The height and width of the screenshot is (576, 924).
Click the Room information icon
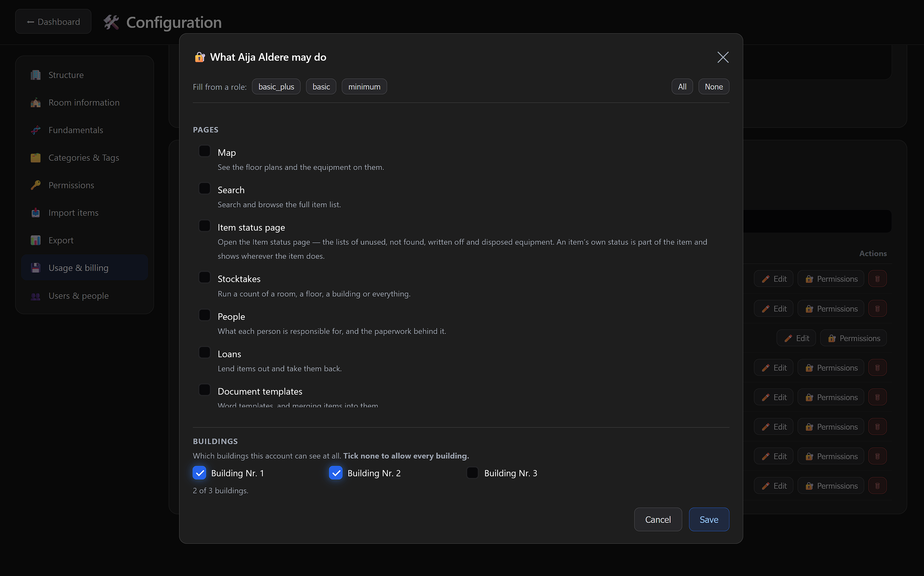(x=35, y=102)
